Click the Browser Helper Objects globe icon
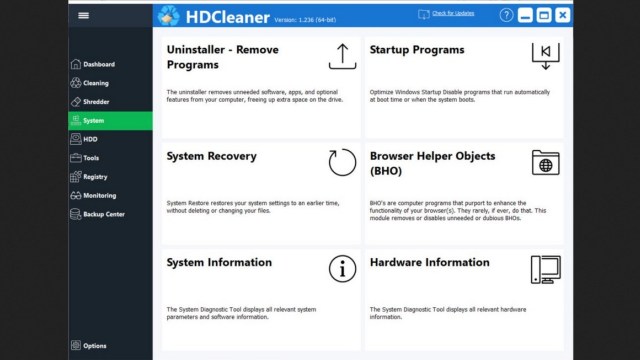The width and height of the screenshot is (640, 360). point(546,162)
